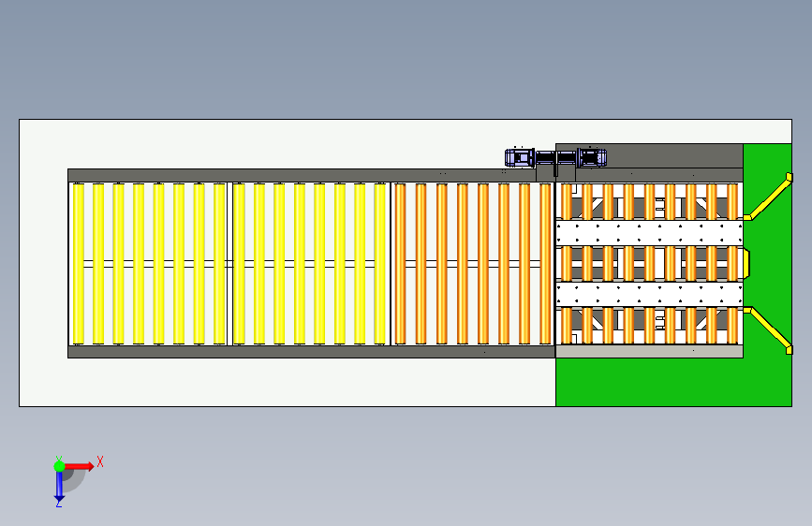
Task: Select the yellow center end stop bumper
Action: point(746,264)
